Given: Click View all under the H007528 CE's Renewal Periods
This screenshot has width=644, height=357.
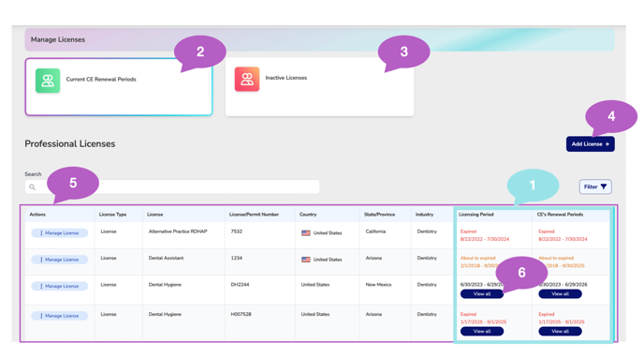Looking at the screenshot, I should point(560,331).
